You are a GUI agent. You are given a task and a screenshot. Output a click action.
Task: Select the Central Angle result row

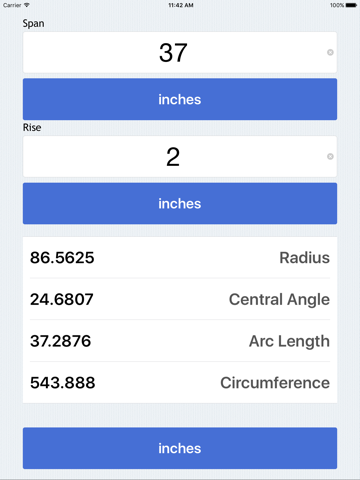tap(180, 299)
